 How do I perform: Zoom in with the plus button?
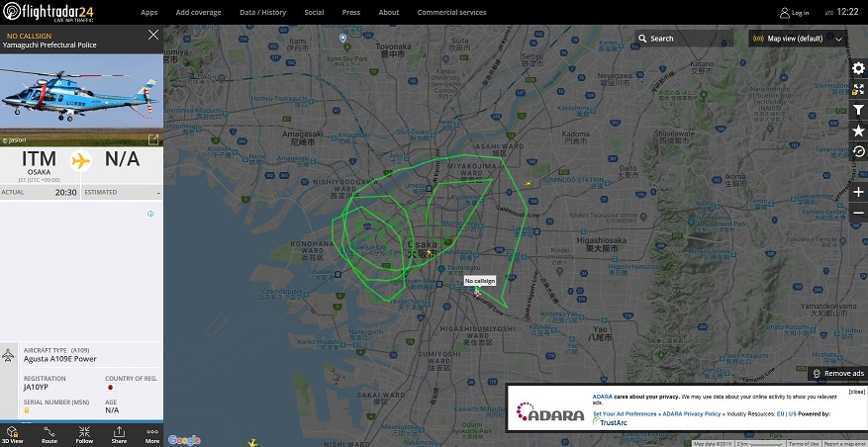pyautogui.click(x=858, y=192)
